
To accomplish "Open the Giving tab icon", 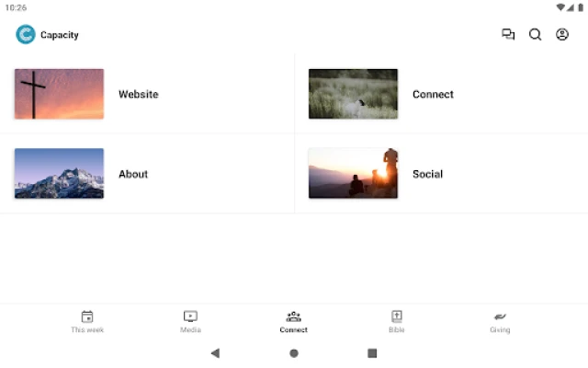I will [500, 316].
